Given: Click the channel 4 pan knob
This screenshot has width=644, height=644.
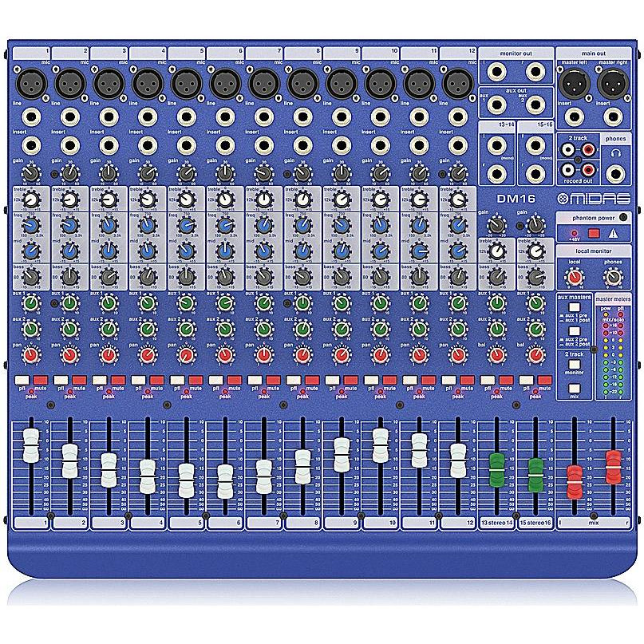Looking at the screenshot, I should click(x=148, y=355).
